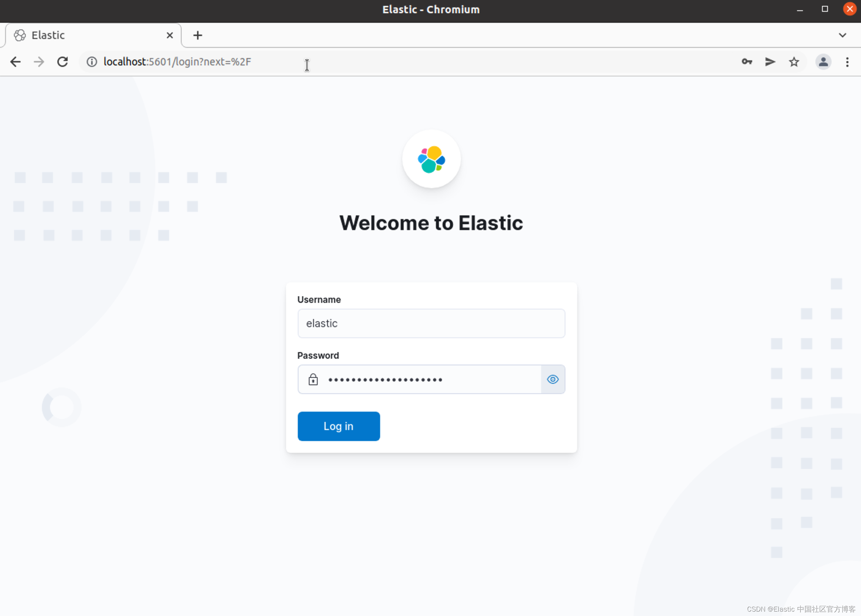Image resolution: width=861 pixels, height=616 pixels.
Task: Click the browser back arrow
Action: pos(15,62)
